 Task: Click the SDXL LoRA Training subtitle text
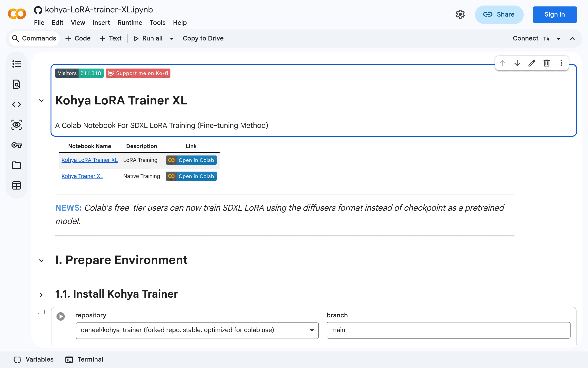pyautogui.click(x=161, y=126)
